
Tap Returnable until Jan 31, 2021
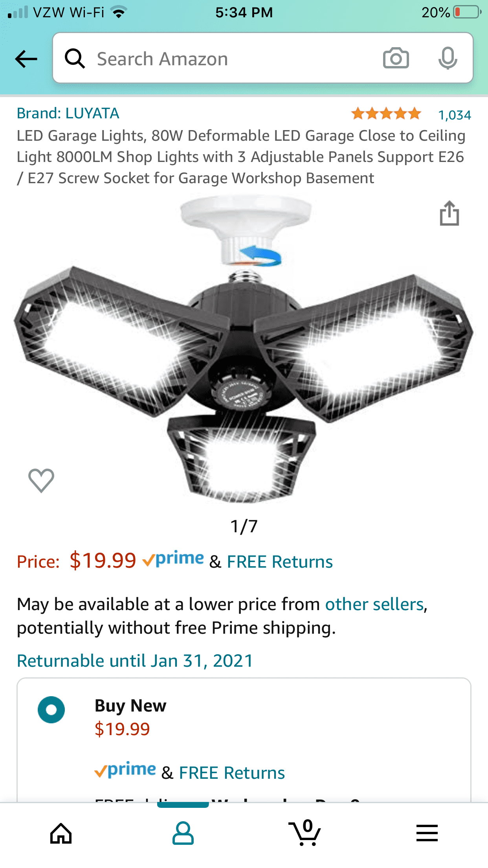(x=135, y=661)
